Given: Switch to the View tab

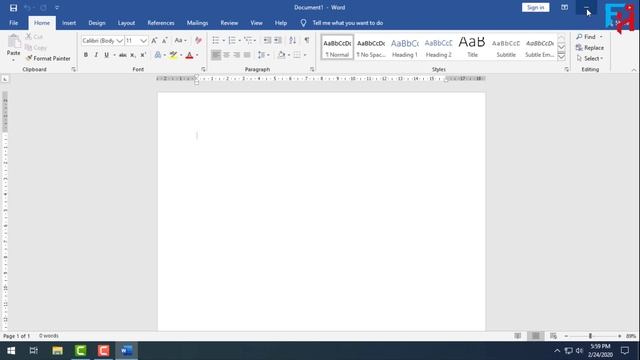Looking at the screenshot, I should click(x=256, y=23).
